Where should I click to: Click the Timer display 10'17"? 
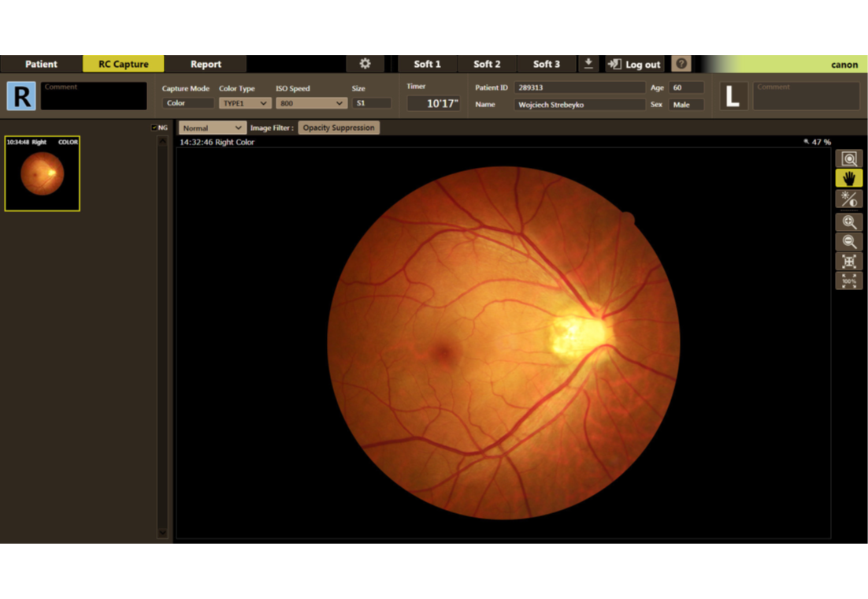click(x=433, y=103)
